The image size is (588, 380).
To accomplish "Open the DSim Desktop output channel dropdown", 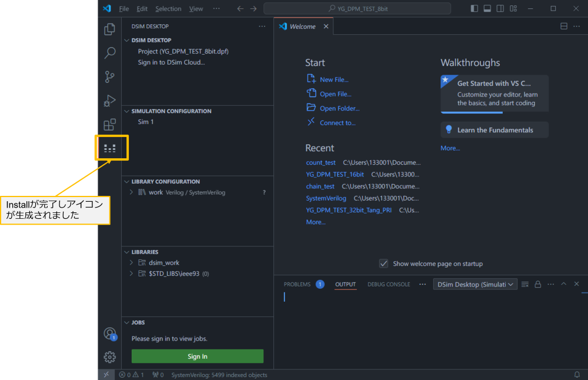I will pos(475,284).
